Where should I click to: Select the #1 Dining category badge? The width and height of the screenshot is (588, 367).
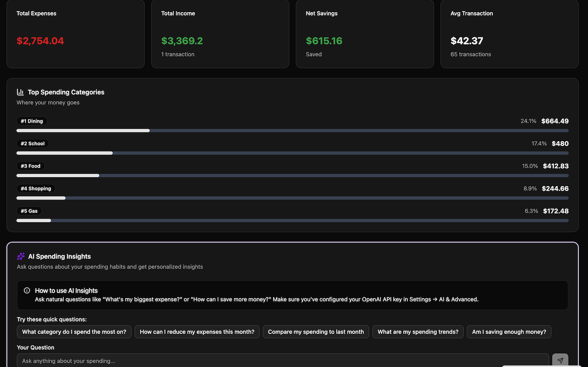(x=31, y=121)
